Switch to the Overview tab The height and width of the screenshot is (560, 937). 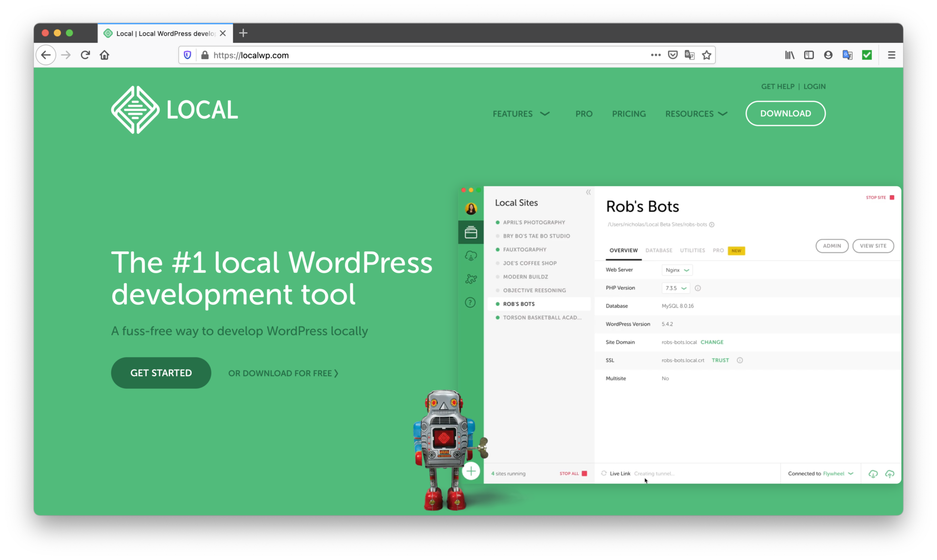pyautogui.click(x=623, y=251)
